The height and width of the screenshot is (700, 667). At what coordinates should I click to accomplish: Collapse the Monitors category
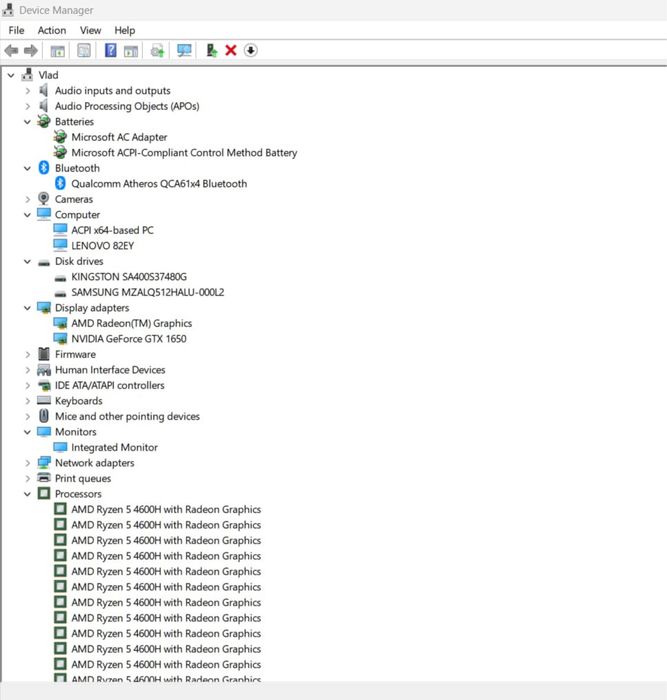(27, 432)
